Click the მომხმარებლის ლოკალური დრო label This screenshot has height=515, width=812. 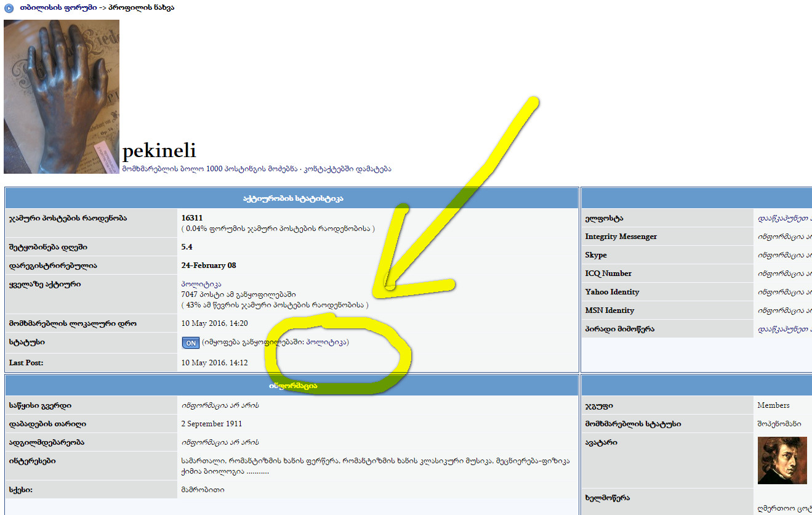tap(73, 323)
